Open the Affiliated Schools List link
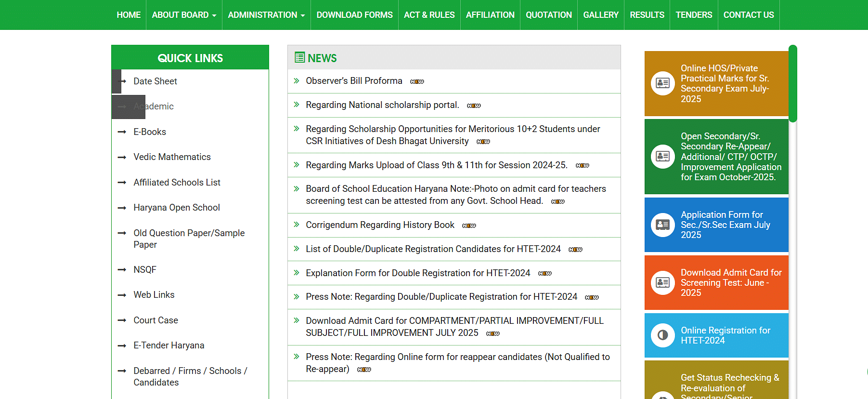868x399 pixels. click(x=177, y=183)
